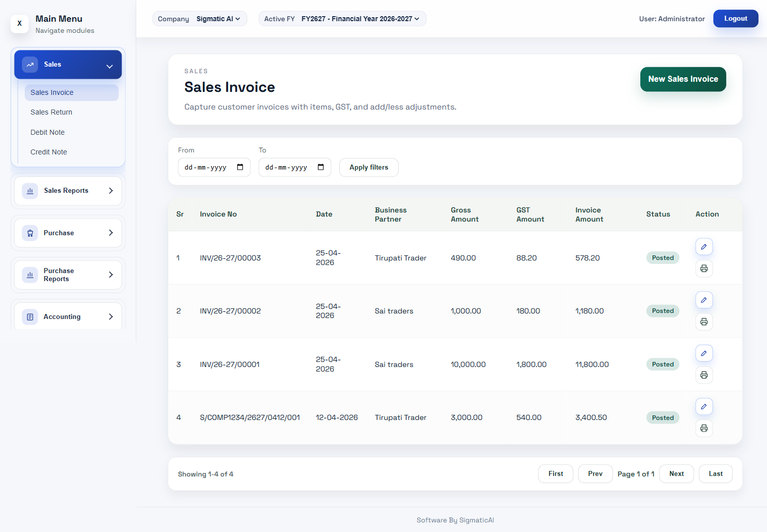The height and width of the screenshot is (532, 767).
Task: Click the Purchase cart icon
Action: 30,233
